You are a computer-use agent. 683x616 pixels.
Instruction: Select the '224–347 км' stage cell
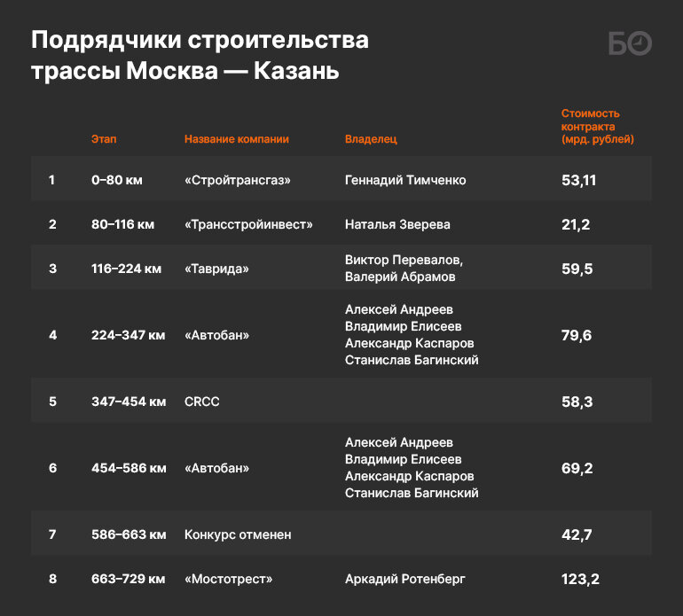(128, 335)
